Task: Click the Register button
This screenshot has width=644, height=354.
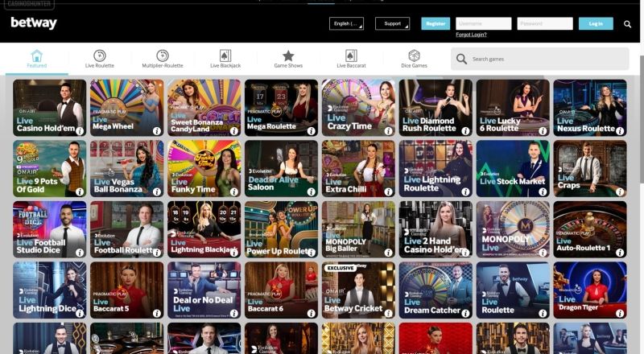Action: (x=436, y=23)
